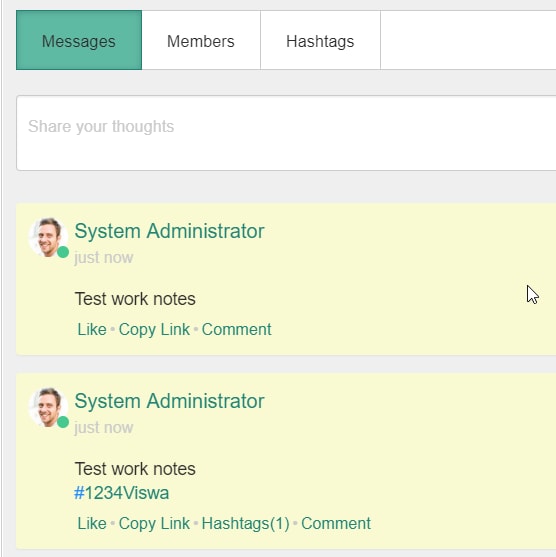Viewport: 556px width, 557px height.
Task: Copy Link of the top post
Action: tap(154, 329)
